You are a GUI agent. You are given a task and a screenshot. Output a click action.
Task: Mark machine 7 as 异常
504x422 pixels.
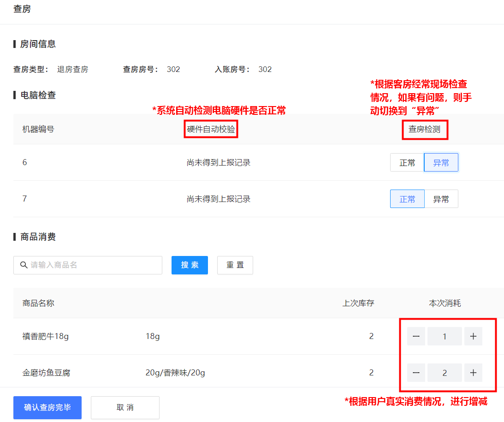click(441, 199)
